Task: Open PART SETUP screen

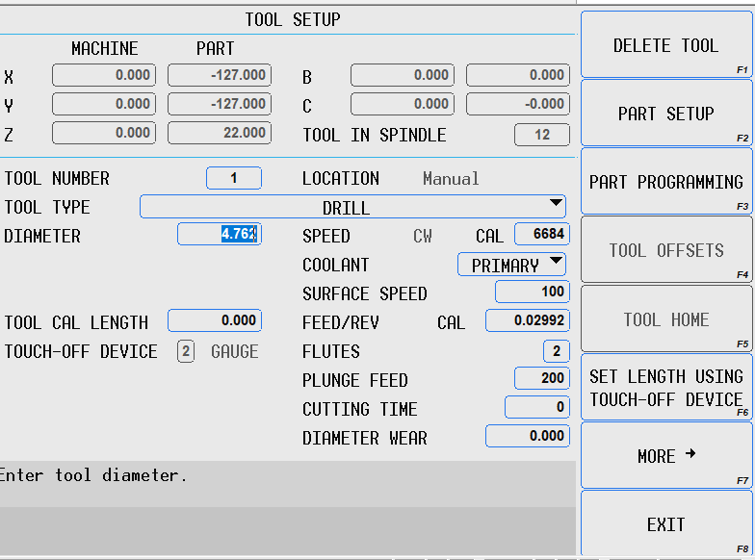Action: pos(665,114)
